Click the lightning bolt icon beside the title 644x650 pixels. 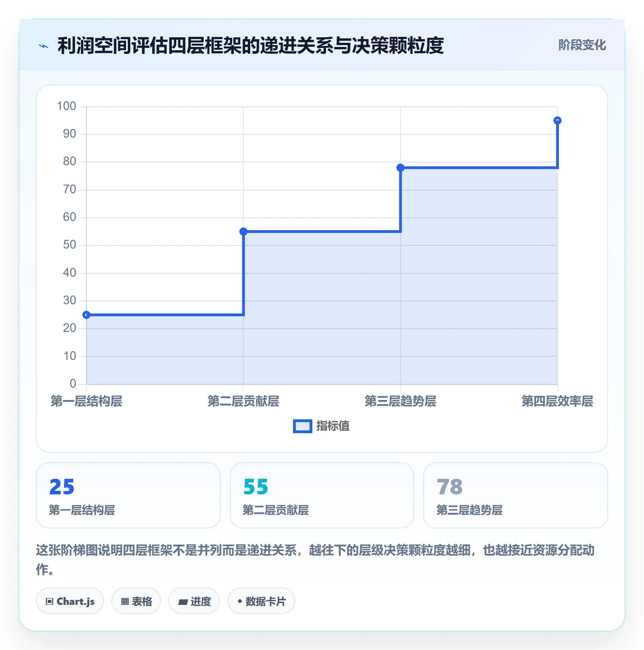click(x=44, y=46)
